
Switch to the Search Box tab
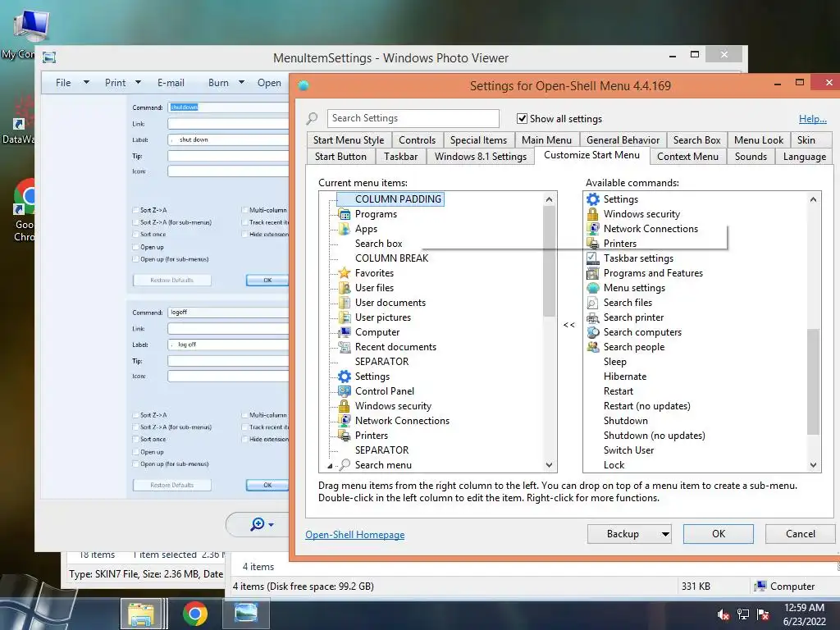pyautogui.click(x=697, y=140)
